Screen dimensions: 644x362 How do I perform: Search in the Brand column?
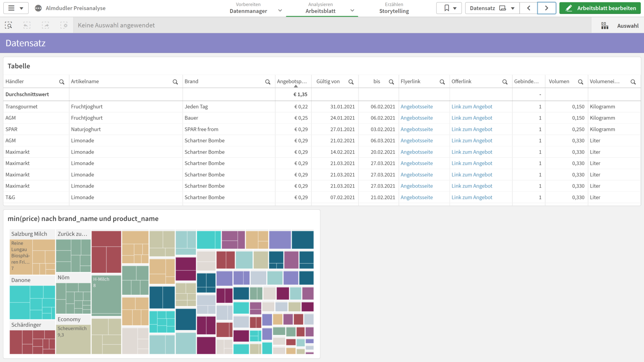coord(268,82)
